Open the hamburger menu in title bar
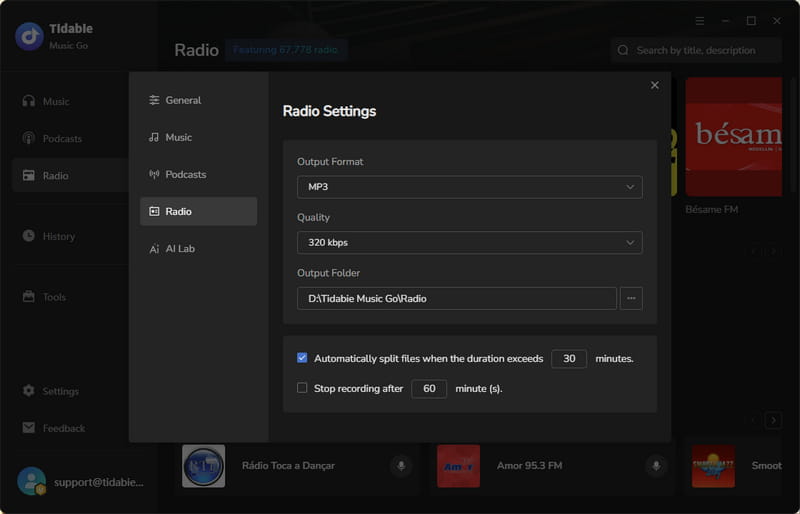The width and height of the screenshot is (800, 514). 700,21
